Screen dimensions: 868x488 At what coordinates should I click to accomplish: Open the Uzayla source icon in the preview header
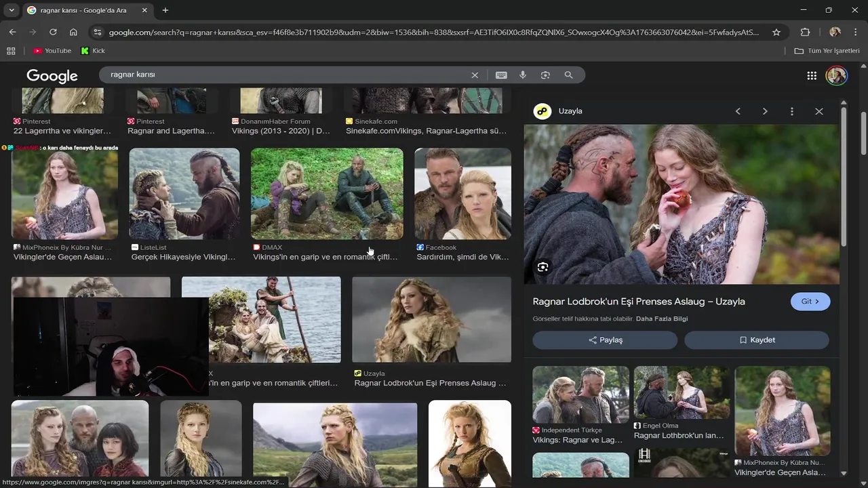tap(542, 111)
